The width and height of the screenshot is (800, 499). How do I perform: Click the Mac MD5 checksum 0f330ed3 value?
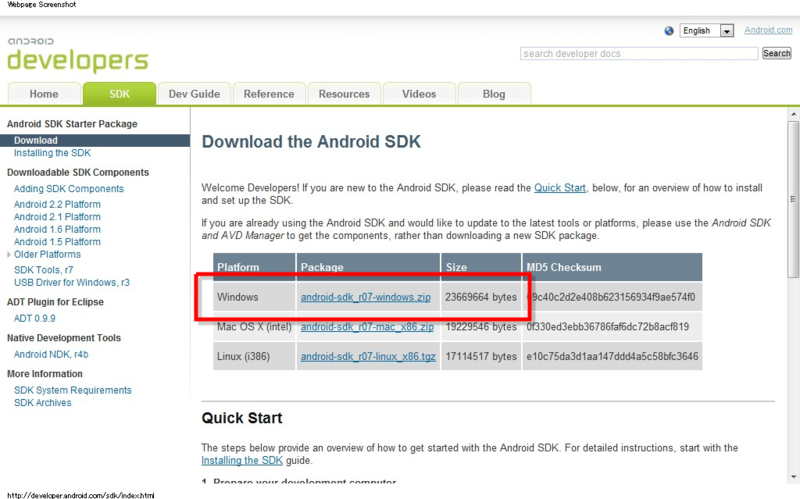[x=608, y=327]
